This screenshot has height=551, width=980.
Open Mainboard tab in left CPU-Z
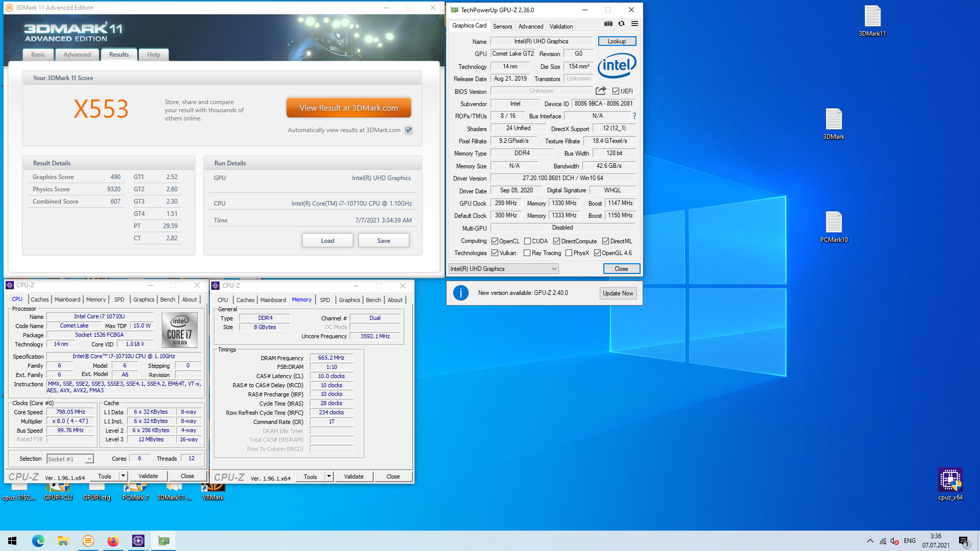pos(67,299)
